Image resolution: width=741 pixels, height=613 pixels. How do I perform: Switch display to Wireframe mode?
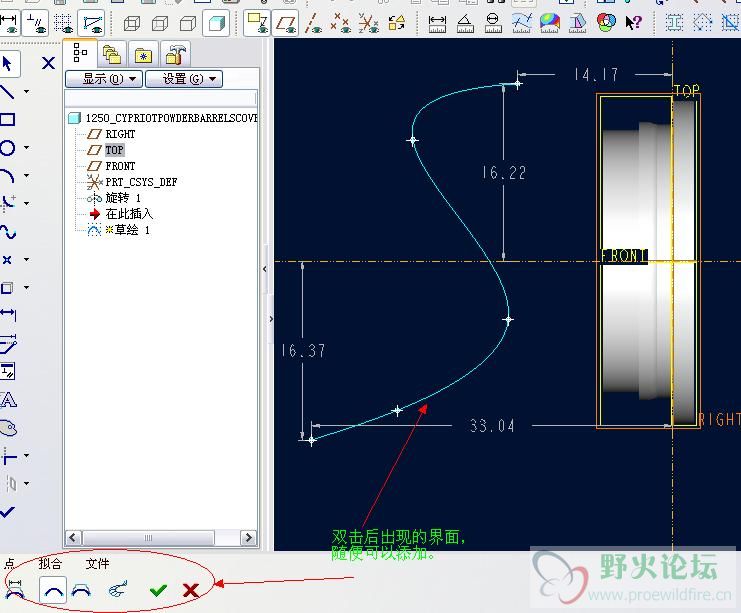[x=132, y=23]
